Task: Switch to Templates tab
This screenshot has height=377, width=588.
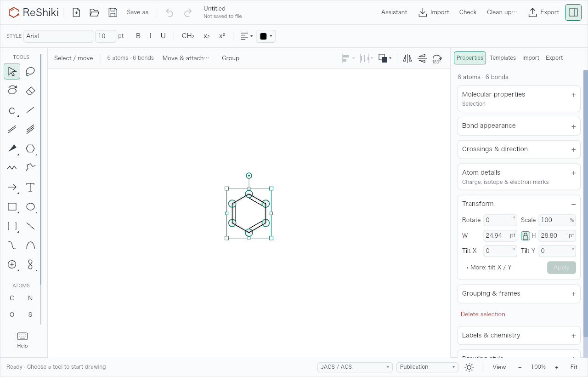Action: coord(503,58)
